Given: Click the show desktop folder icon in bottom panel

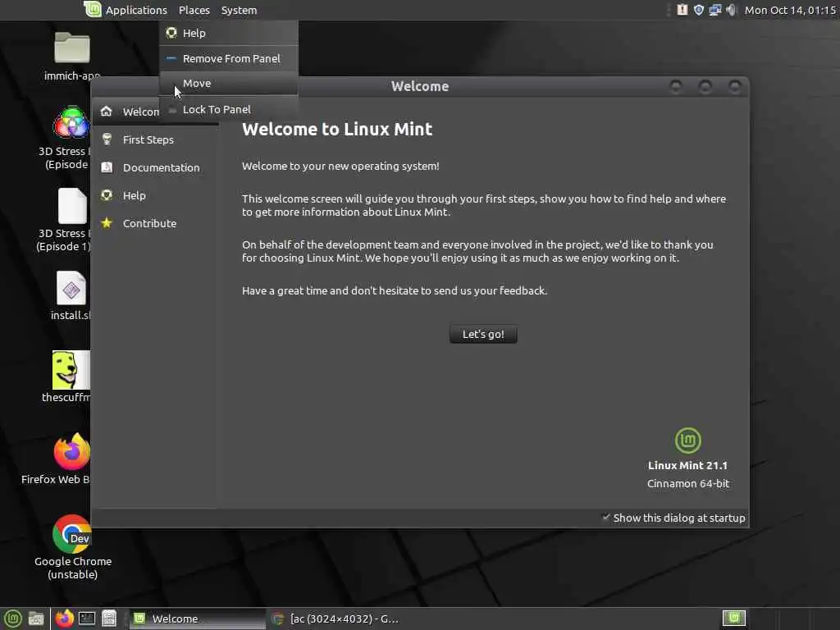Looking at the screenshot, I should click(36, 619).
